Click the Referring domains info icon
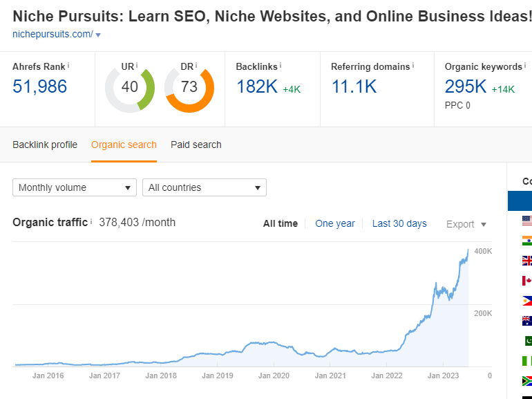 coord(413,65)
